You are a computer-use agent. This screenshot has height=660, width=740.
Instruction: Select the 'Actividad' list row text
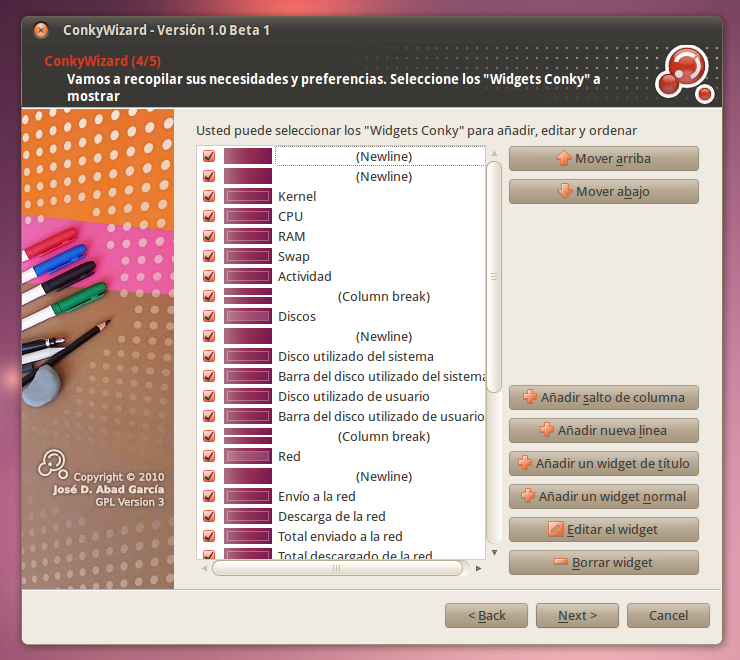(304, 276)
